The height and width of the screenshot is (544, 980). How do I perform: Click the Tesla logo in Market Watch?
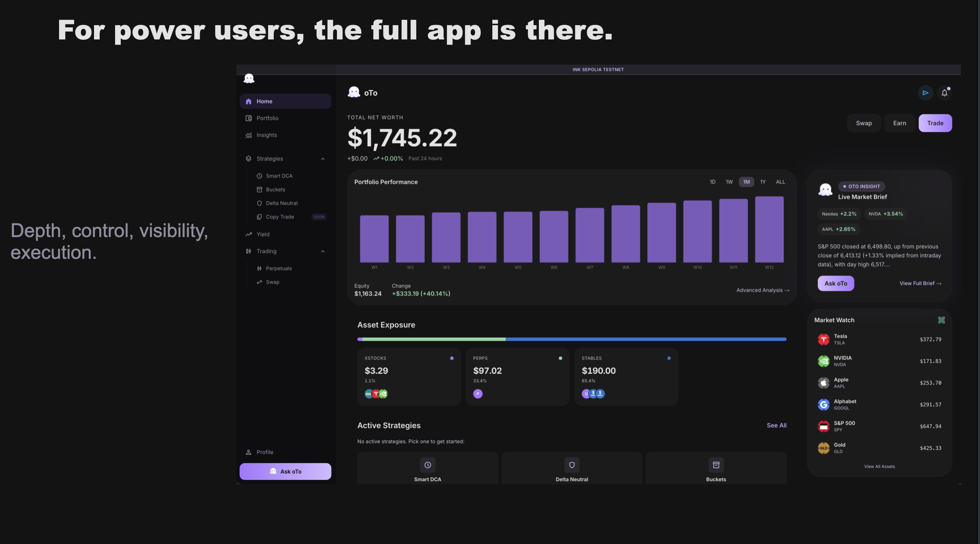tap(823, 339)
